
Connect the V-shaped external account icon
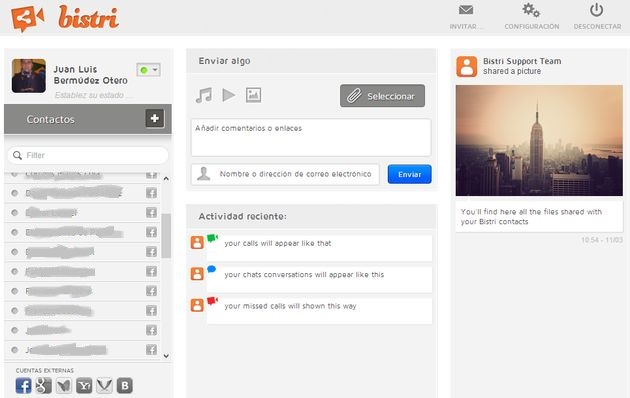point(104,386)
